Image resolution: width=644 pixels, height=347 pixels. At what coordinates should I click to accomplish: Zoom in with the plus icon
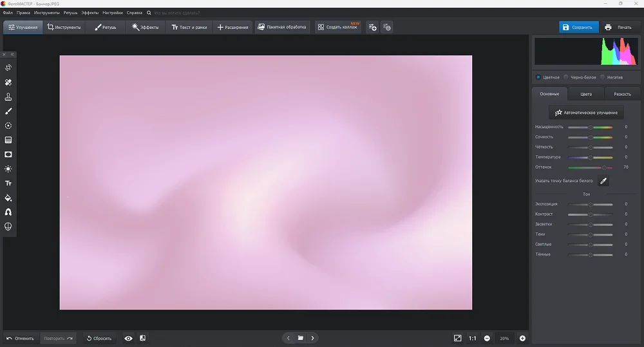[x=522, y=338]
